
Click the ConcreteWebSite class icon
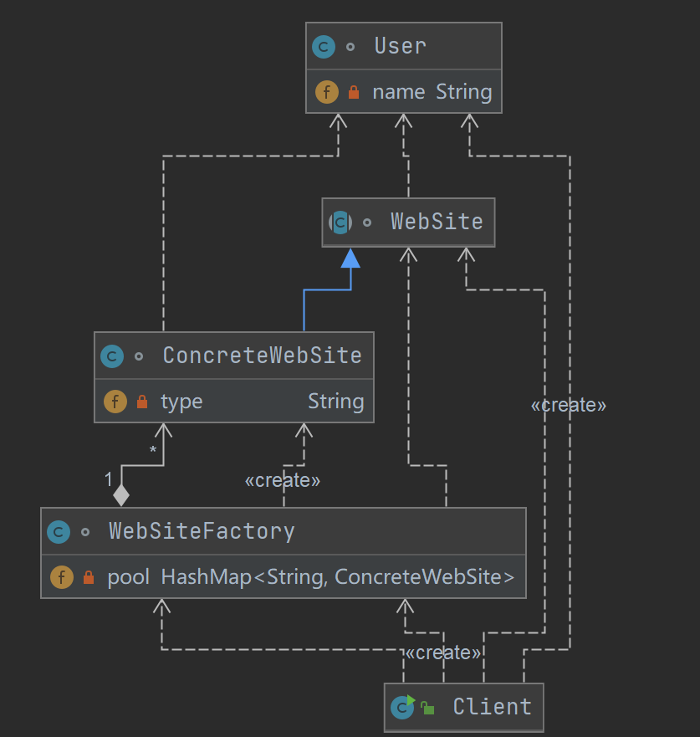(112, 356)
